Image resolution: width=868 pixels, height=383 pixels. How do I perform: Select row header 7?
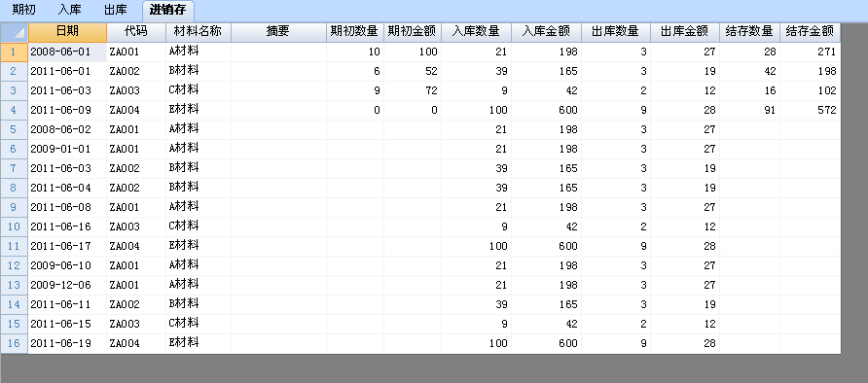tap(15, 168)
